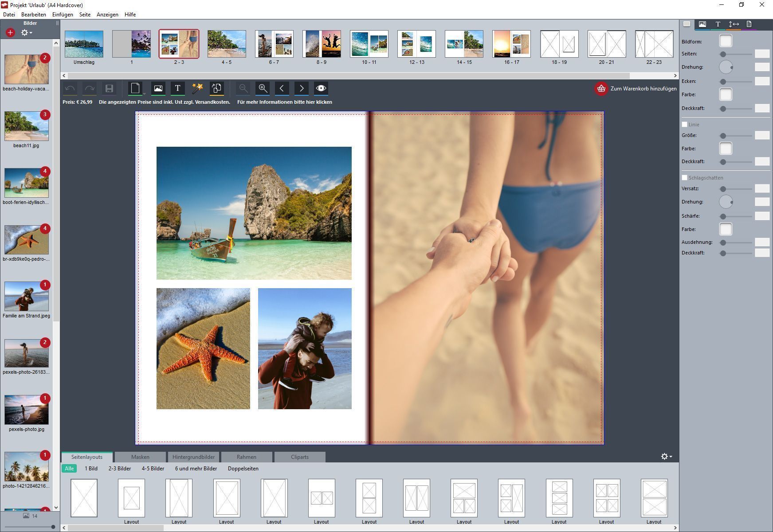
Task: Insert a picture frame using the image icon
Action: point(158,88)
